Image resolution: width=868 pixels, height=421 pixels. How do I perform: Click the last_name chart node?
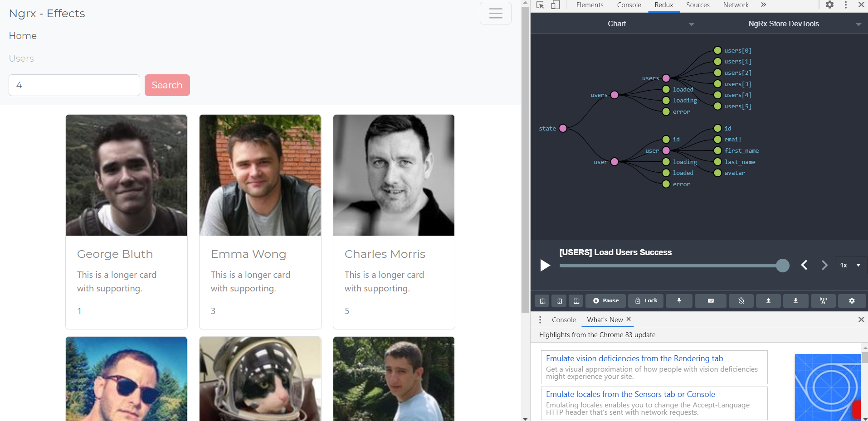point(717,162)
